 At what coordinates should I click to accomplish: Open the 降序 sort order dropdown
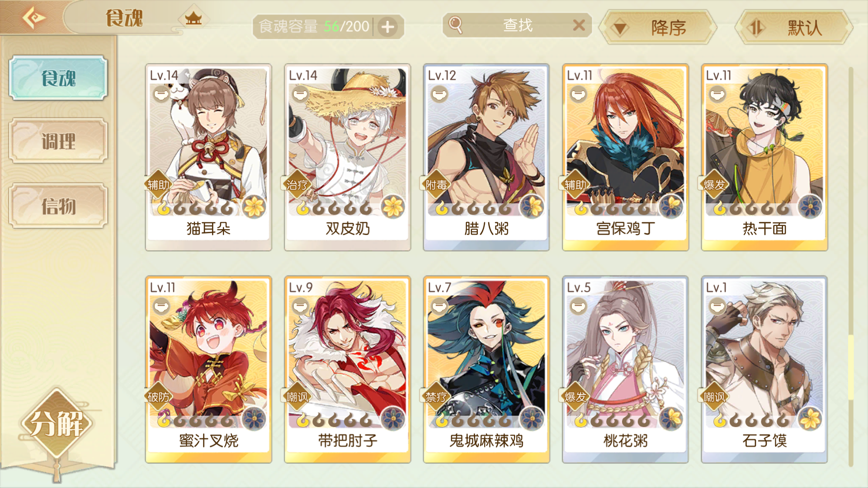pos(658,28)
